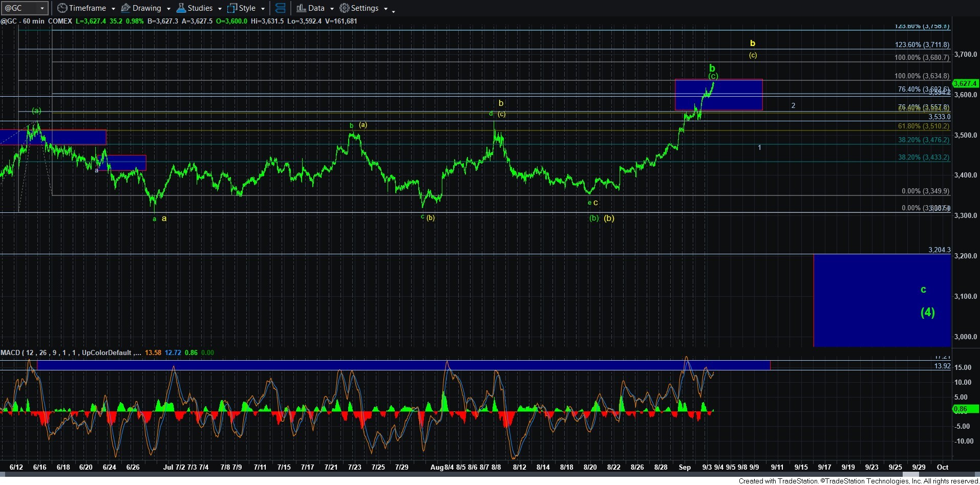Screen dimensions: 980x485
Task: Open the @GC symbol dropdown
Action: pos(42,8)
